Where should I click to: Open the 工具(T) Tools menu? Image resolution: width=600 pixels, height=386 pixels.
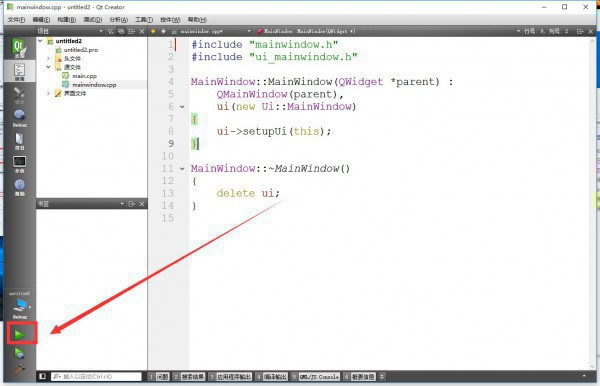tap(144, 20)
